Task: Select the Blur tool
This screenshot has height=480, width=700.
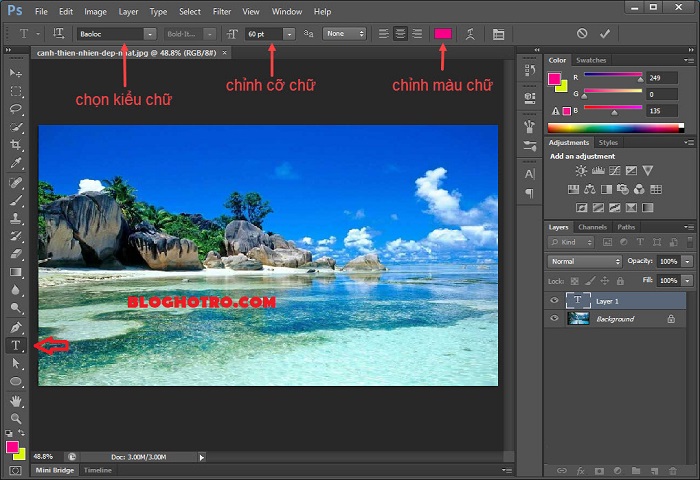Action: 16,290
